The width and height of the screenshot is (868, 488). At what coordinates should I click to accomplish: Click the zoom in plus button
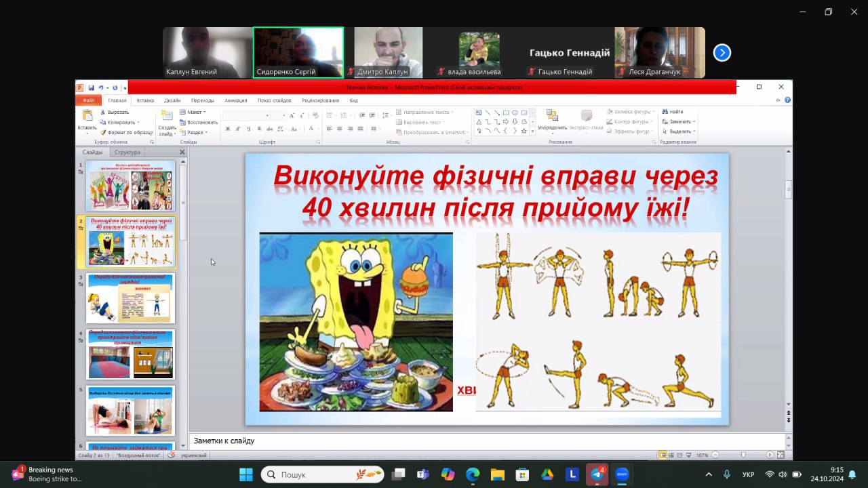click(x=770, y=455)
